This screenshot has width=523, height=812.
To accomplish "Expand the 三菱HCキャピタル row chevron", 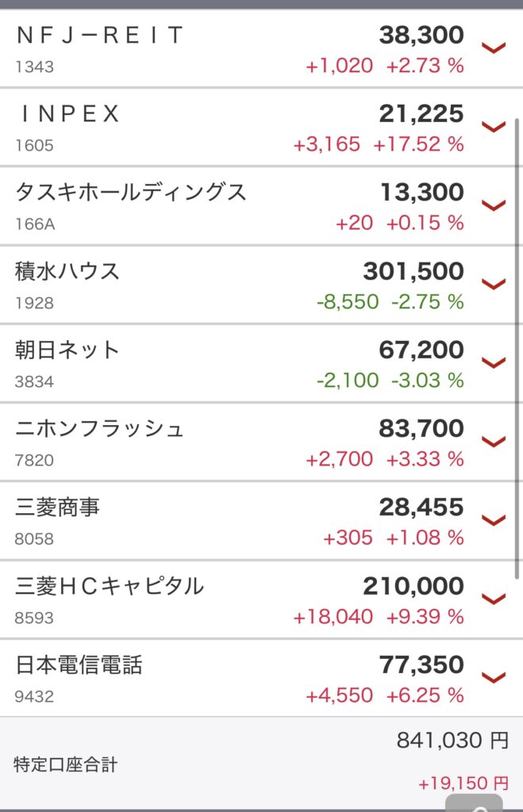I will [494, 599].
